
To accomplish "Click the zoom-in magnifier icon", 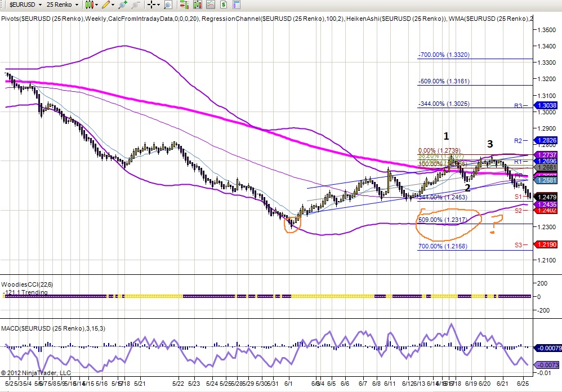I will pos(122,5).
